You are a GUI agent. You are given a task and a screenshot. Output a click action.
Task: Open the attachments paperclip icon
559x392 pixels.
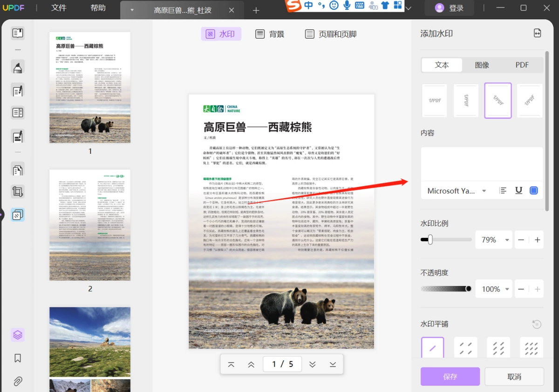point(18,381)
